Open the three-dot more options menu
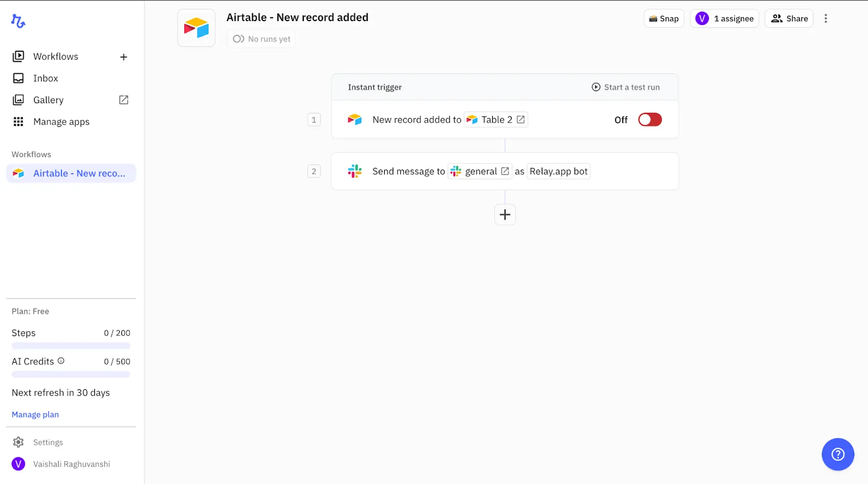This screenshot has width=868, height=484. pyautogui.click(x=826, y=18)
